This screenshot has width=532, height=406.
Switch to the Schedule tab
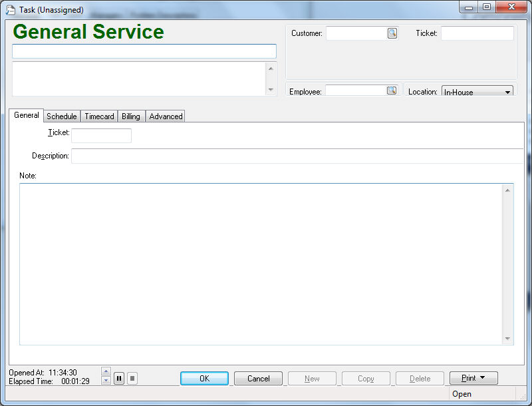click(61, 116)
